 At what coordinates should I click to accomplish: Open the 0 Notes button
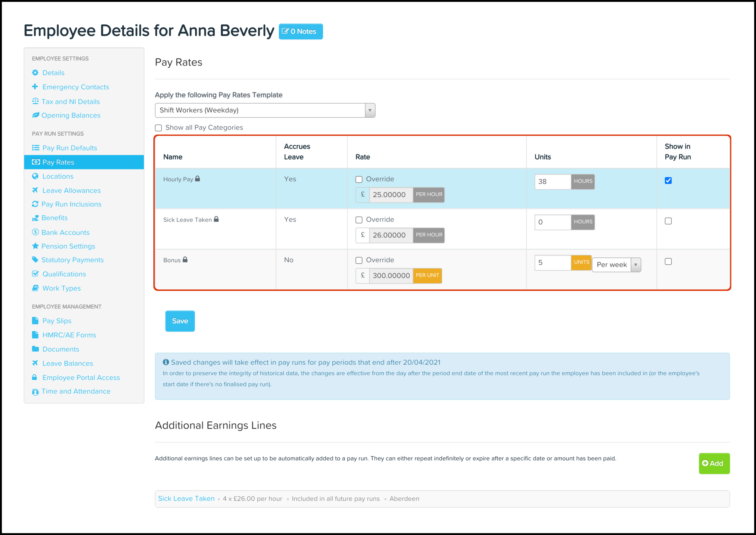(300, 31)
